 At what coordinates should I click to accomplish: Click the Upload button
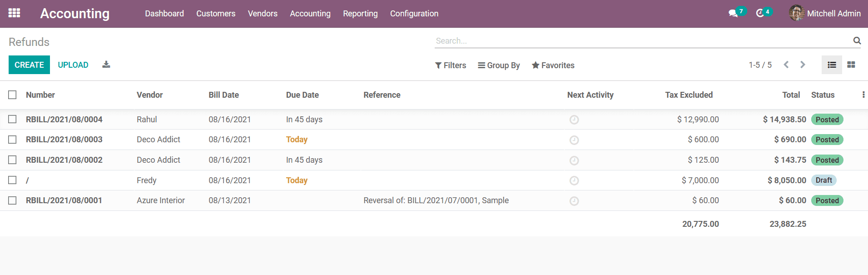(x=73, y=65)
